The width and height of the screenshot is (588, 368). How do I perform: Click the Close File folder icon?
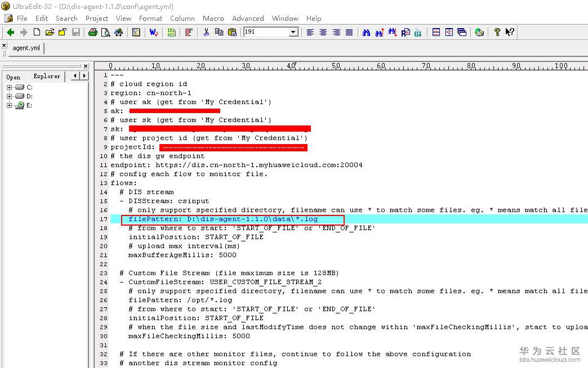[63, 32]
